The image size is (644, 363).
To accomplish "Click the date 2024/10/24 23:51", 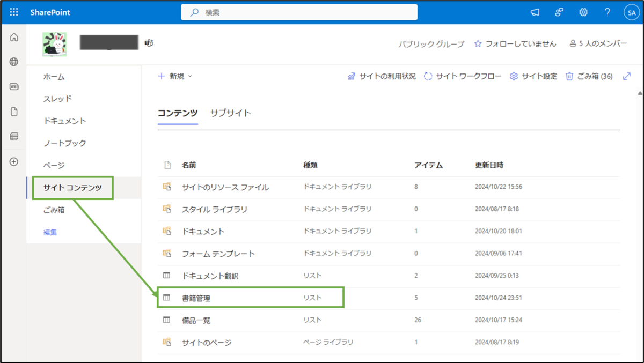I will coord(499,298).
